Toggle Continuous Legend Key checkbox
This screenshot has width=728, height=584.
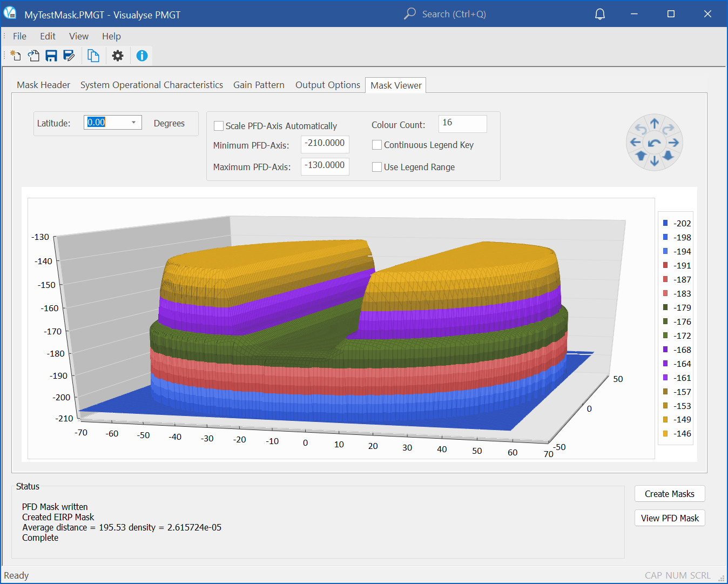pyautogui.click(x=377, y=145)
